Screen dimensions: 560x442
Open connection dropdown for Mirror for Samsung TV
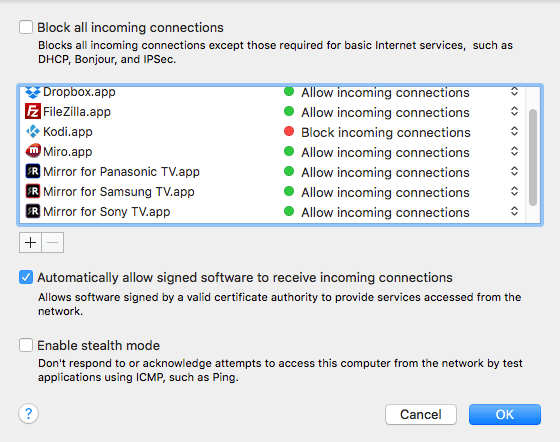click(514, 191)
